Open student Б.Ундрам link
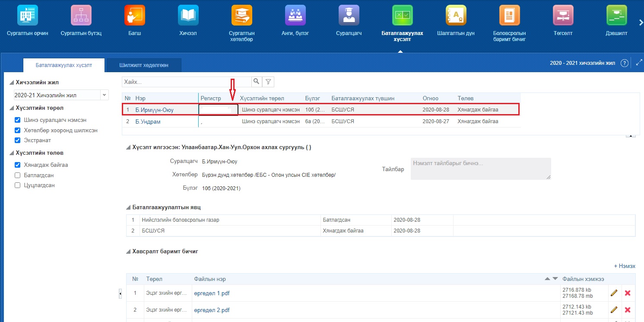 148,121
